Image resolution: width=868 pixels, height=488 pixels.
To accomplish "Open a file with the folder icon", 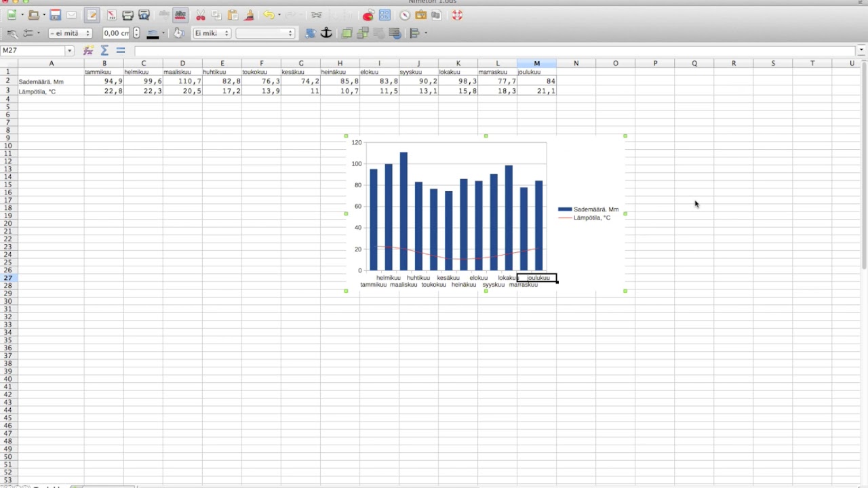I will click(x=33, y=15).
